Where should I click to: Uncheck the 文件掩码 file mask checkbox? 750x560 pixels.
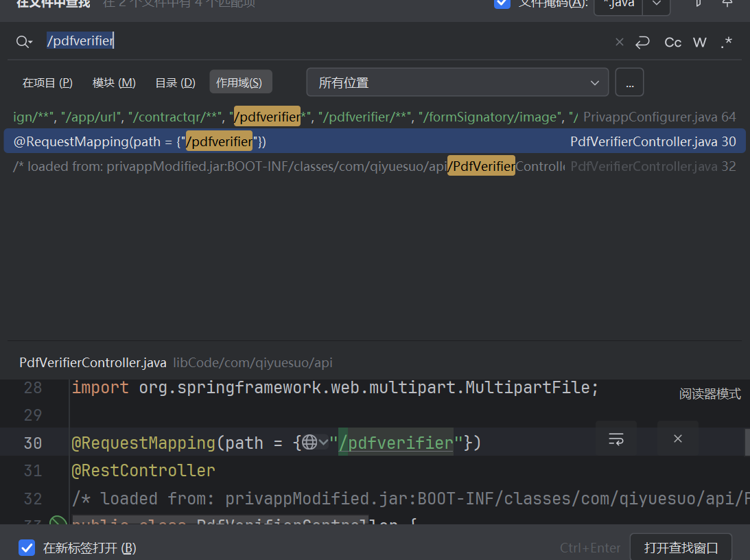(x=502, y=3)
